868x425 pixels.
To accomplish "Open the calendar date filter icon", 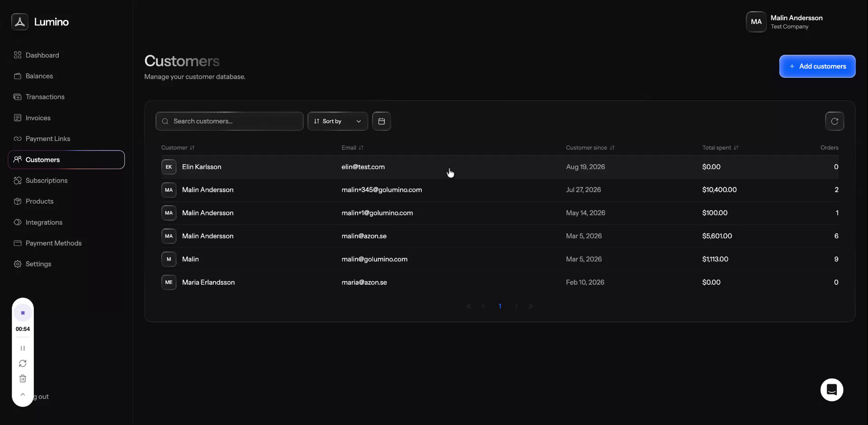I will (382, 121).
